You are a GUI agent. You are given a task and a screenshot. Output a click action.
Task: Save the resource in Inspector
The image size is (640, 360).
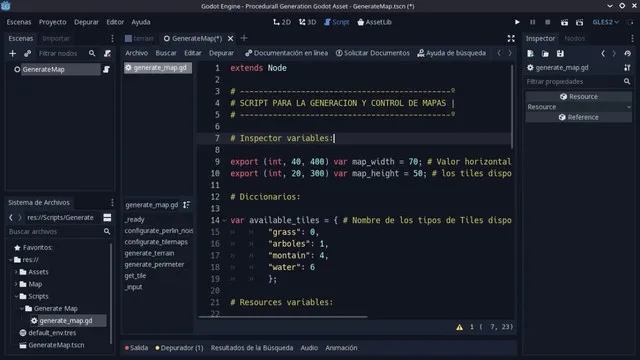point(560,53)
